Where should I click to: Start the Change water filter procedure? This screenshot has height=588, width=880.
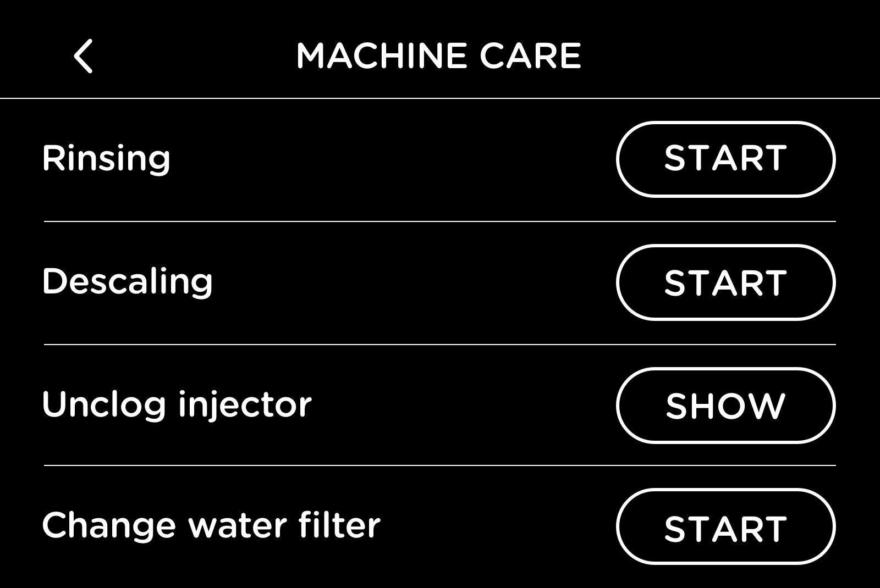(725, 526)
